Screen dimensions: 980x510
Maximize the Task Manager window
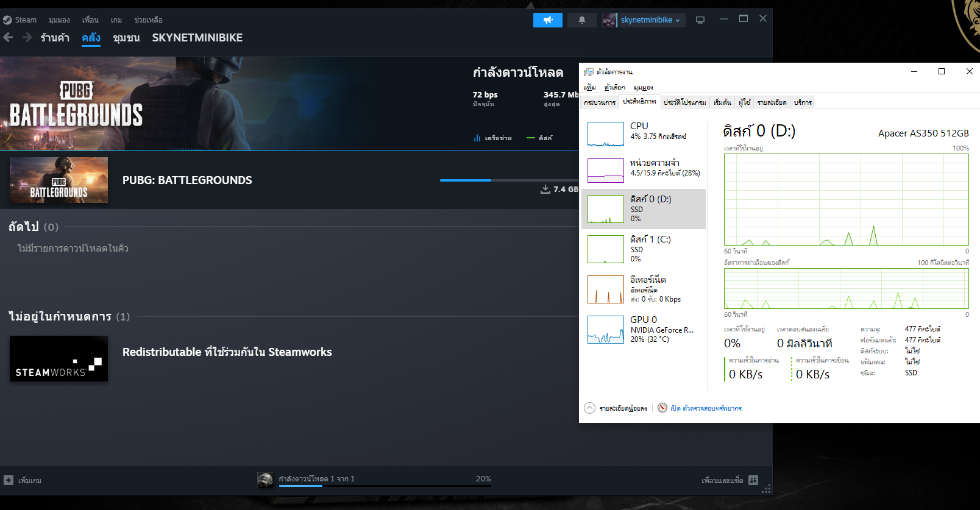tap(942, 71)
